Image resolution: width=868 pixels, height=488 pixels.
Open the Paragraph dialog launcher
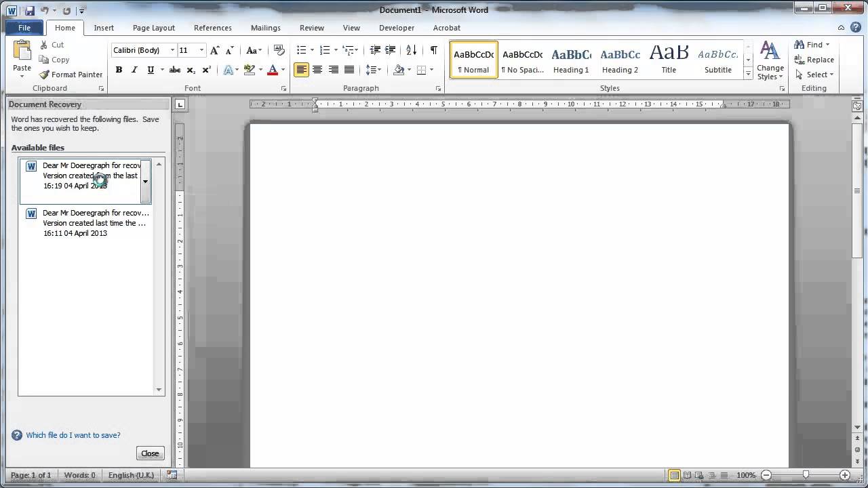pyautogui.click(x=438, y=89)
